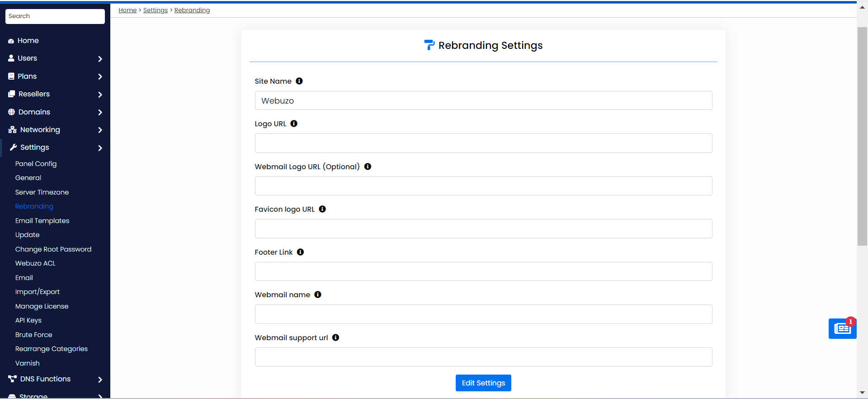Go to Manage License page

tap(42, 306)
